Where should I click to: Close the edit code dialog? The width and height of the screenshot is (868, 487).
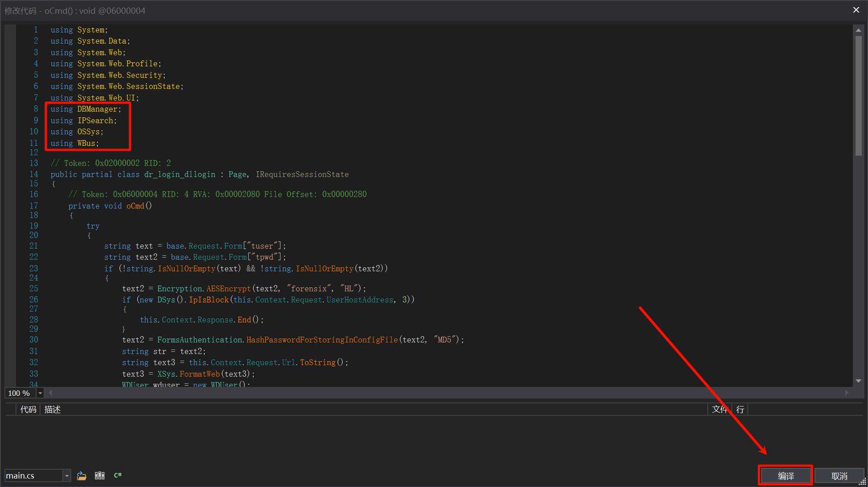click(856, 10)
